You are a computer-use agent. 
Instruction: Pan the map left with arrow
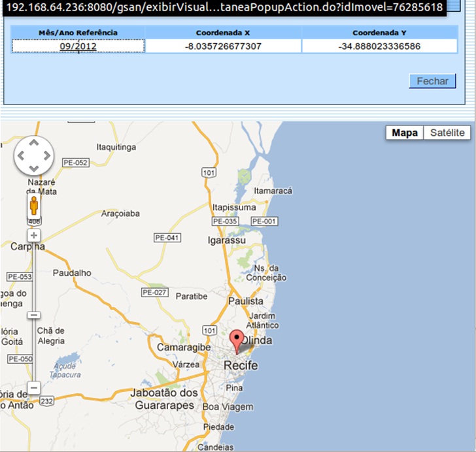coord(21,155)
